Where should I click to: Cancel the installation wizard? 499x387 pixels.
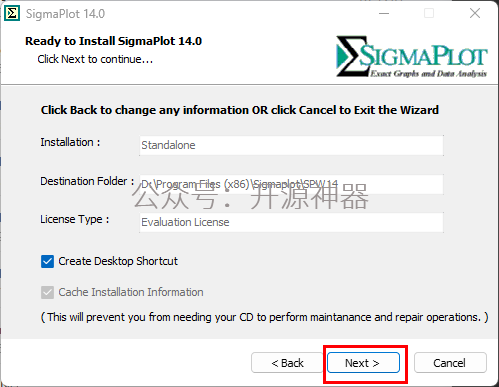[450, 363]
